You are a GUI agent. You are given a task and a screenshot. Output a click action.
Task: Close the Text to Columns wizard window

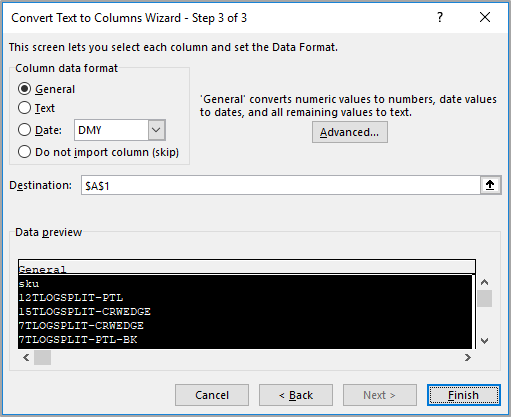pos(485,17)
